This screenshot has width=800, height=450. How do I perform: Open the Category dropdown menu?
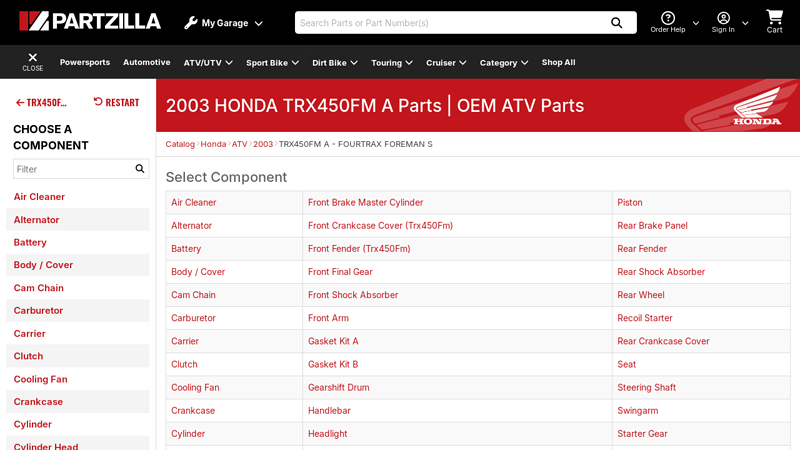pyautogui.click(x=504, y=63)
